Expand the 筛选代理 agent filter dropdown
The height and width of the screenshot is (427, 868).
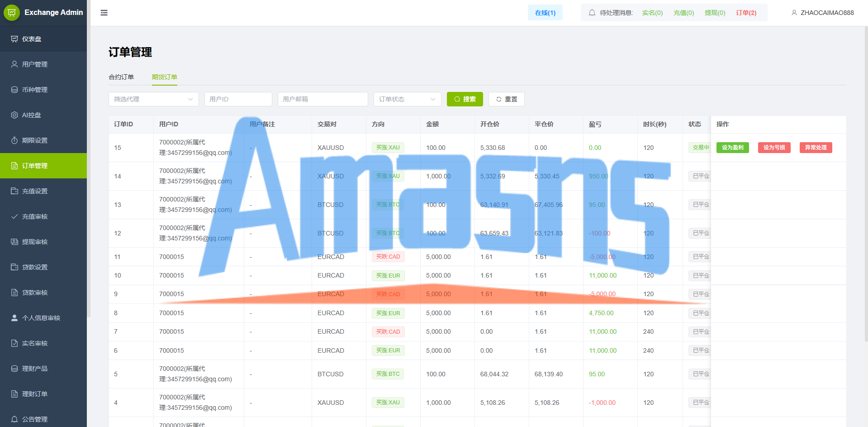pos(154,99)
